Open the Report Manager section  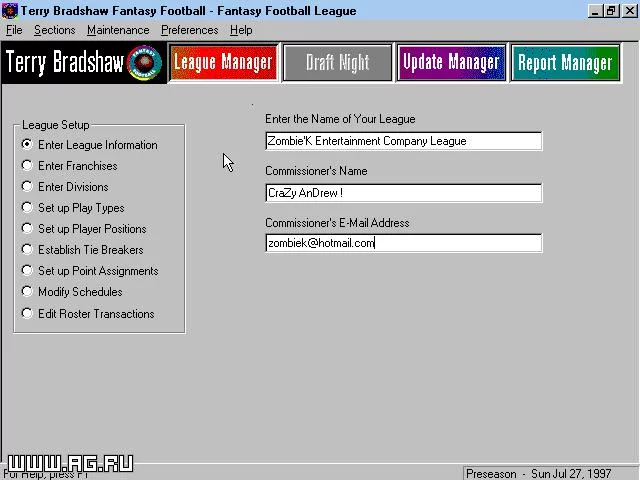(565, 62)
